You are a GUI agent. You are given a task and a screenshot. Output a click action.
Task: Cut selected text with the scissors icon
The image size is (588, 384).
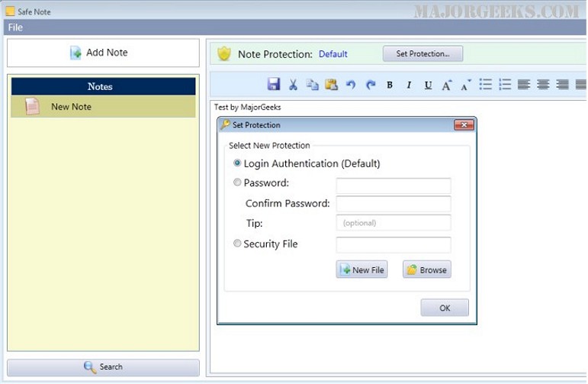click(293, 85)
